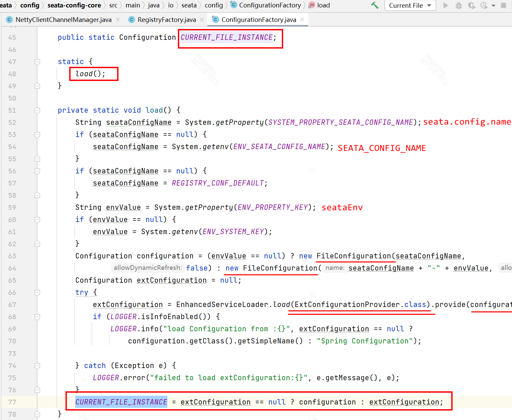This screenshot has width=512, height=420.
Task: Click the Run play button
Action: pos(446,5)
